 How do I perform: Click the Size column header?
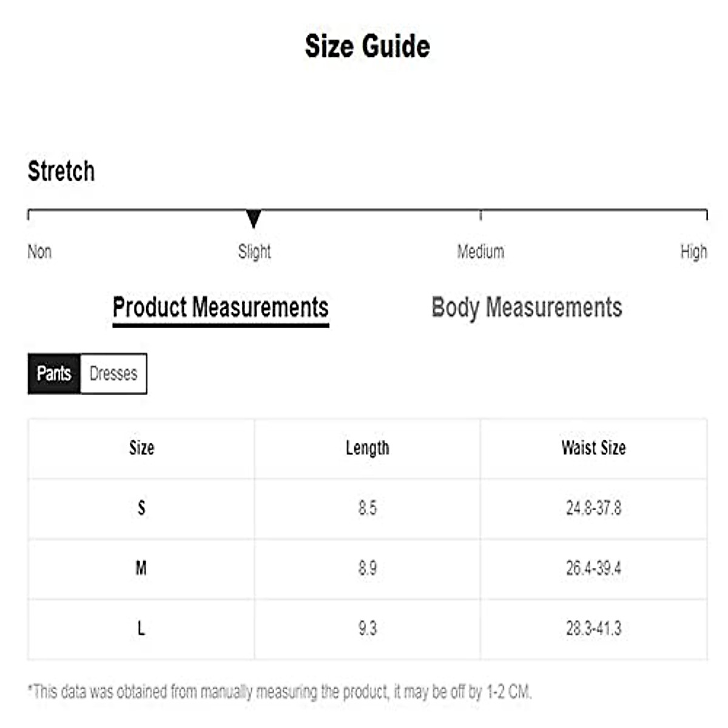[x=141, y=448]
